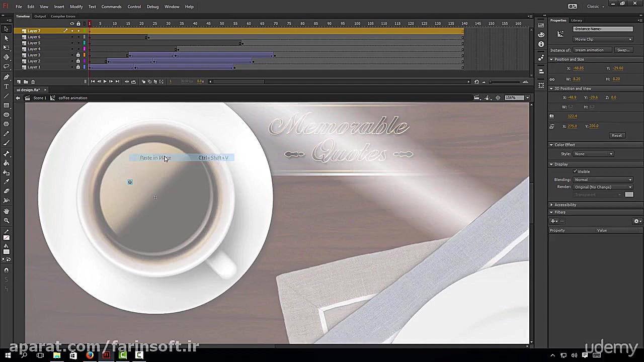The image size is (644, 362).
Task: Click Scene 1 in the edit bar
Action: (39, 98)
